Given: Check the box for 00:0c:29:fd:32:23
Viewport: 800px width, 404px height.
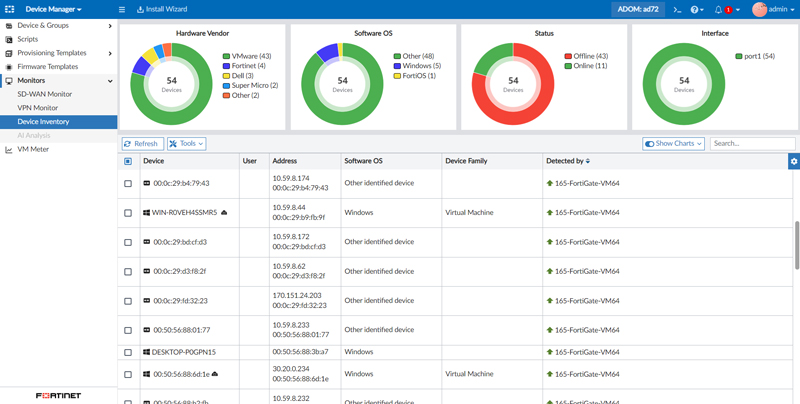Looking at the screenshot, I should point(128,301).
